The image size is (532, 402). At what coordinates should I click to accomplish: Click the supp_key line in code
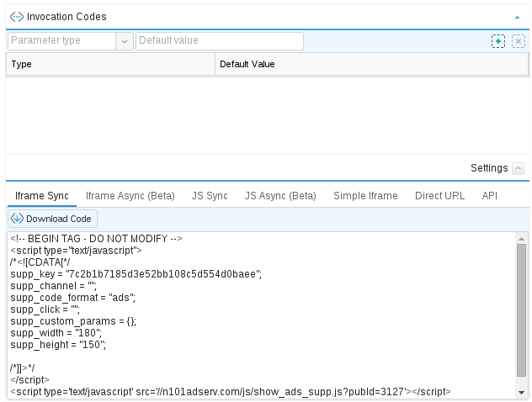[136, 274]
